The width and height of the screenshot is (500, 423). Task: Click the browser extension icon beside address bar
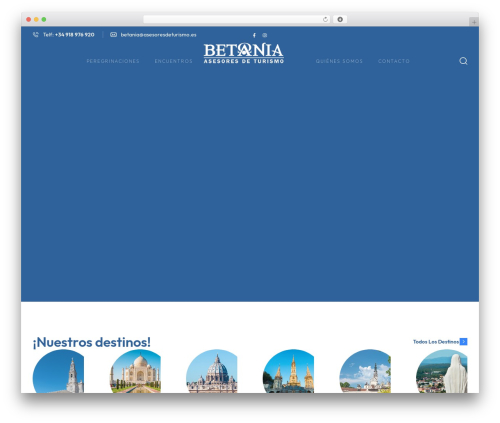tap(340, 19)
